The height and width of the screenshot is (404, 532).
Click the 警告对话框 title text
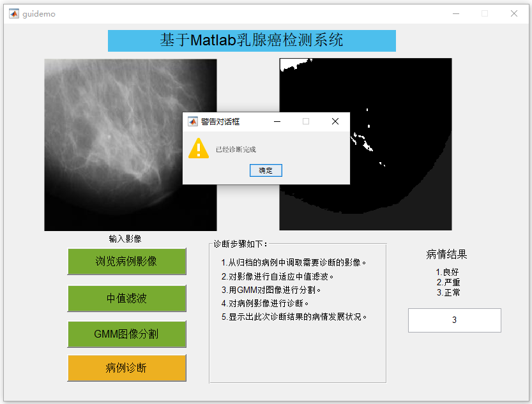pyautogui.click(x=220, y=122)
